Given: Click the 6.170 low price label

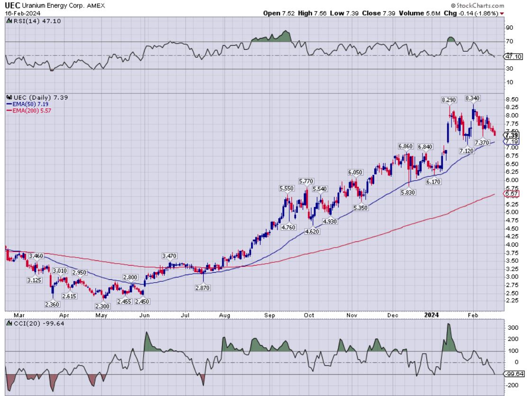Looking at the screenshot, I should (x=433, y=182).
